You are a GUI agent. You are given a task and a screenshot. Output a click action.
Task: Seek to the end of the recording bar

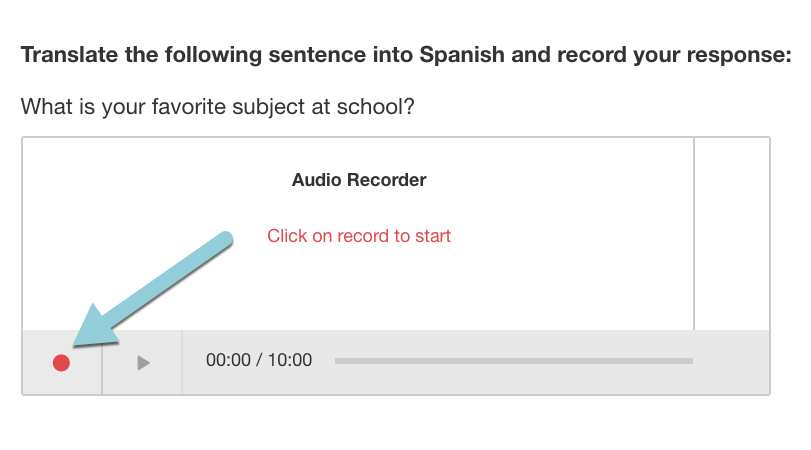(690, 360)
